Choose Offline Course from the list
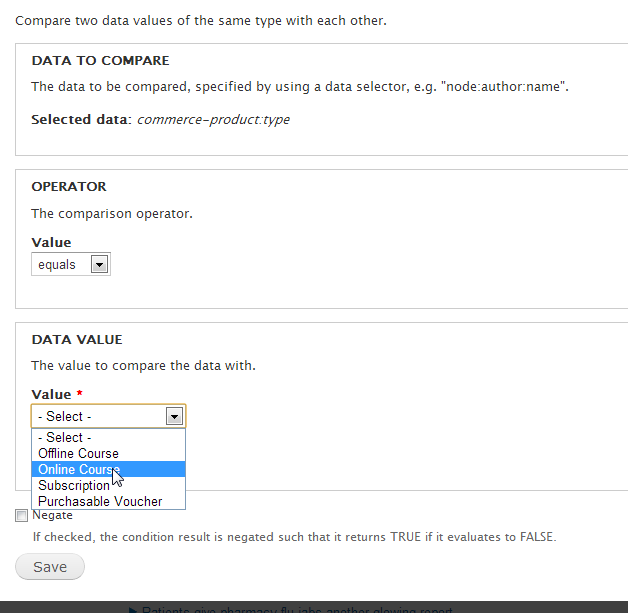 point(78,453)
